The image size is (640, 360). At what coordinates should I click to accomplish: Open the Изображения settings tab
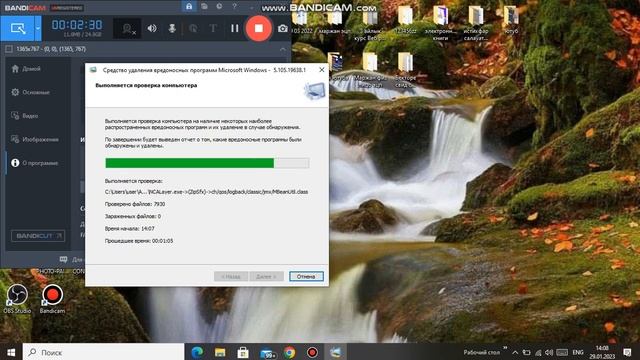point(35,139)
